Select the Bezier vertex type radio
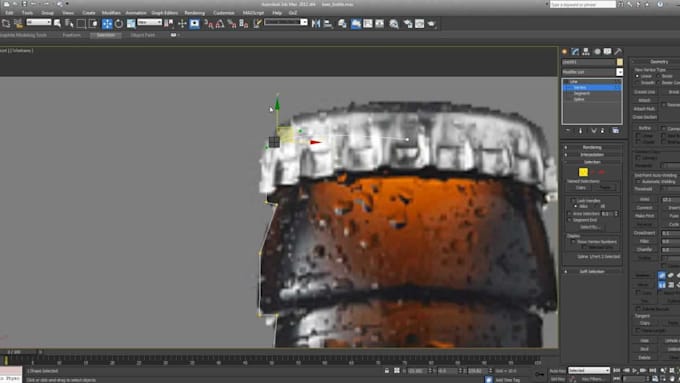The width and height of the screenshot is (680, 383). tap(659, 76)
